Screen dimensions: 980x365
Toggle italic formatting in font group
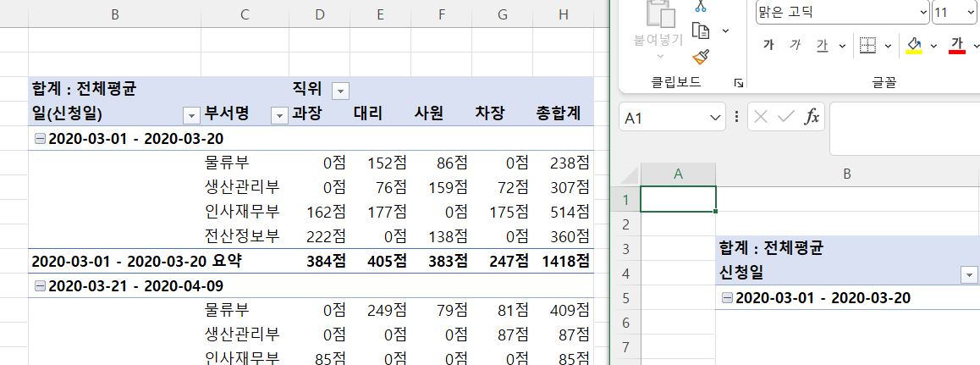coord(795,46)
